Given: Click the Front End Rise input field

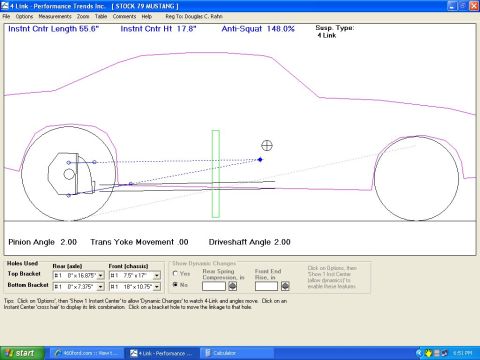Looking at the screenshot, I should point(266,286).
